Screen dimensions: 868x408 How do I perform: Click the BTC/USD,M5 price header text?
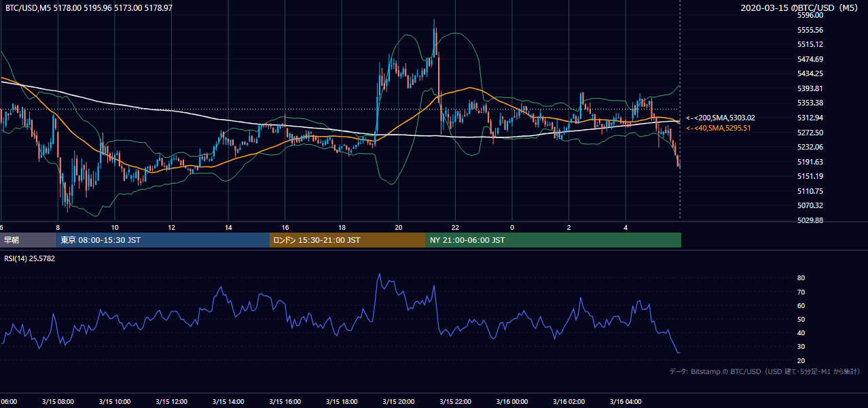[89, 7]
